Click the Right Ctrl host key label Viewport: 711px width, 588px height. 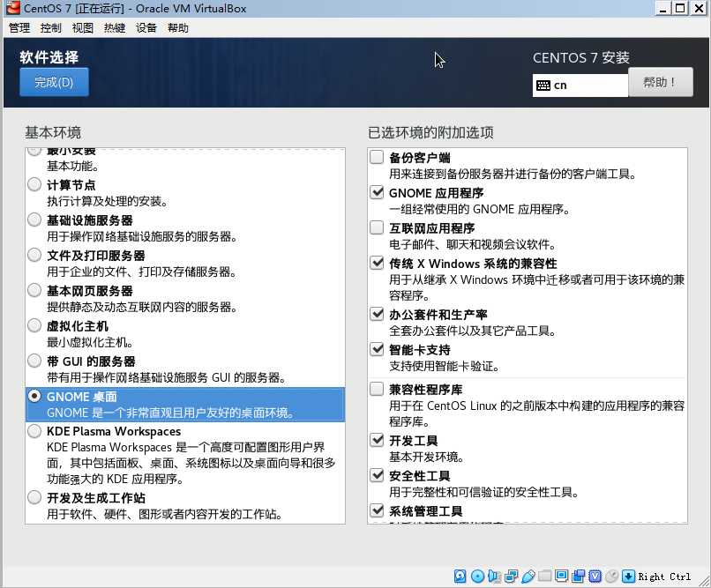(x=664, y=577)
